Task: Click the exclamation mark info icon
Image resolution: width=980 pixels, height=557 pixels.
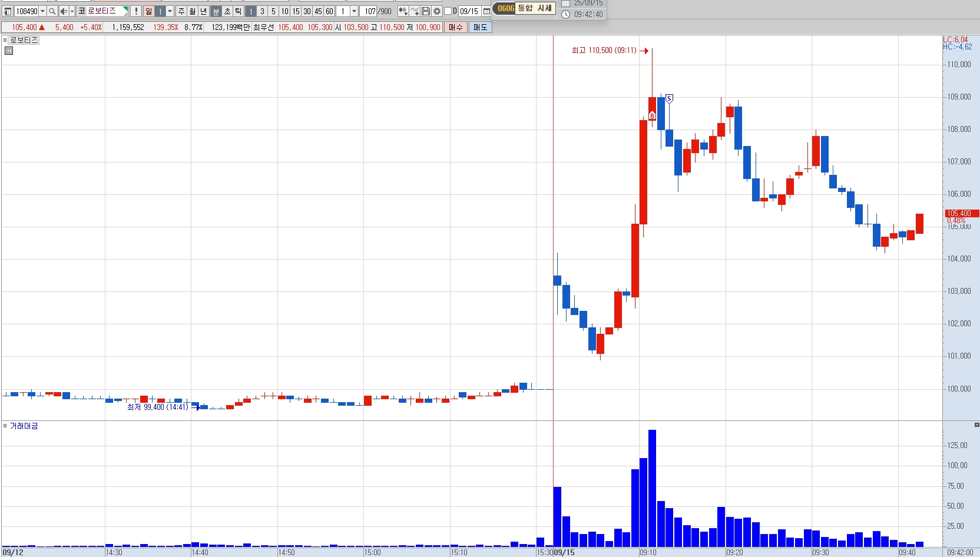Action: 136,11
